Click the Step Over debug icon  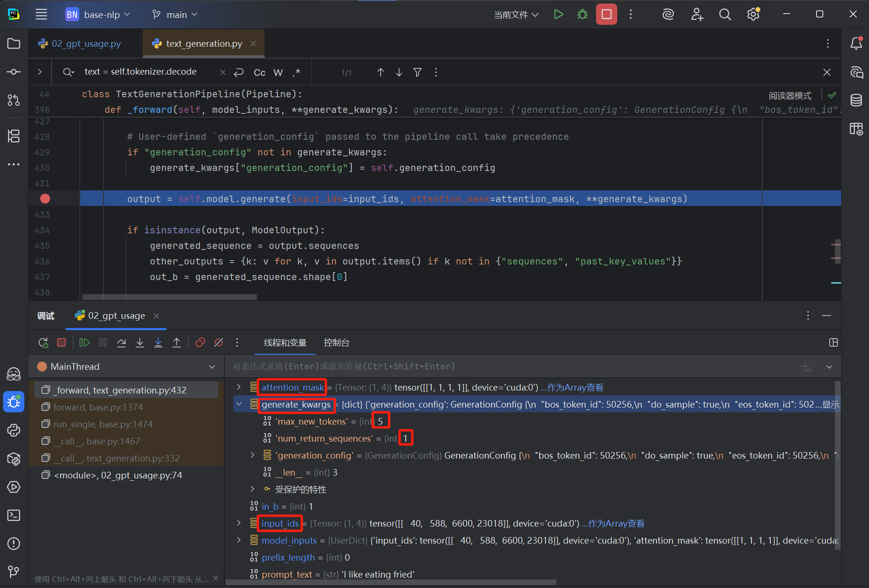click(x=121, y=343)
